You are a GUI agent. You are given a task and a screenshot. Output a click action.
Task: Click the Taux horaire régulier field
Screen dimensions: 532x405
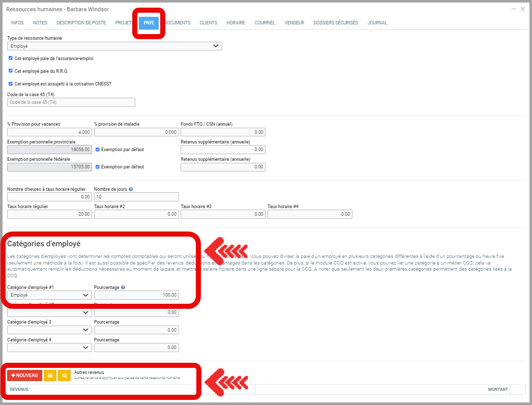49,214
